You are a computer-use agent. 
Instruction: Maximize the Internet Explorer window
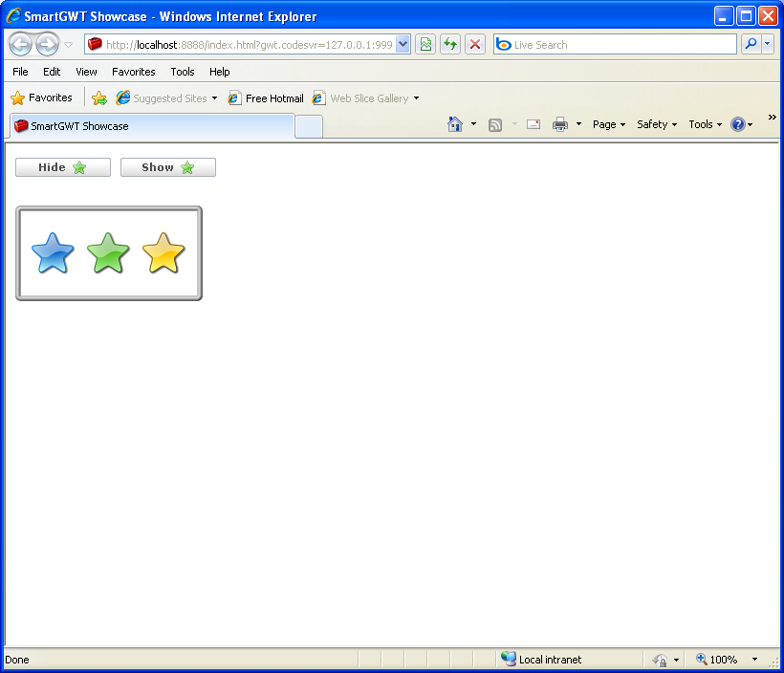click(746, 16)
